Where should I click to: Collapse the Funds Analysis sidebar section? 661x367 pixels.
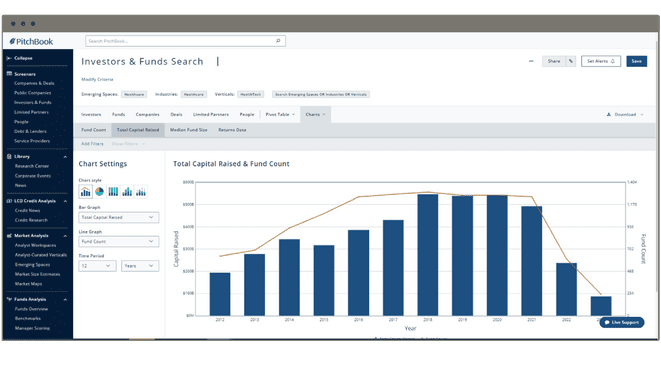pyautogui.click(x=65, y=300)
